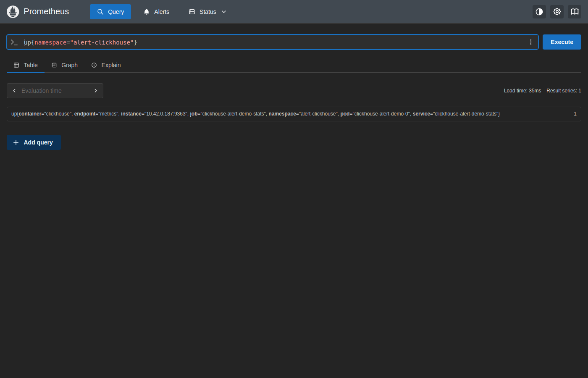Click the Prometheus title text

(x=46, y=12)
